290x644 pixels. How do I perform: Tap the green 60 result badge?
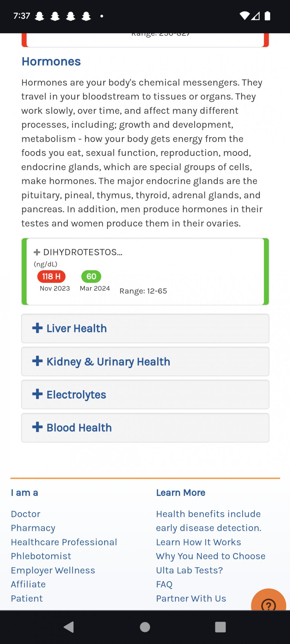click(x=91, y=277)
